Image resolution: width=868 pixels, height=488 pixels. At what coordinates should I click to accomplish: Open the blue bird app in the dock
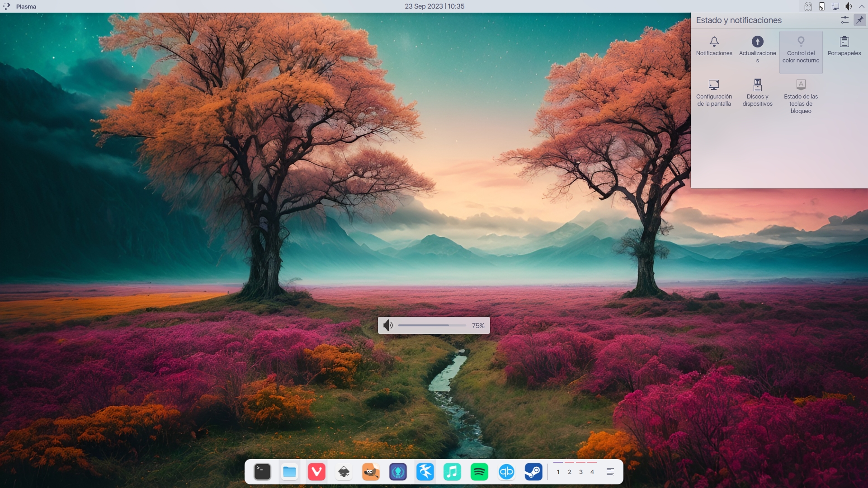[425, 472]
